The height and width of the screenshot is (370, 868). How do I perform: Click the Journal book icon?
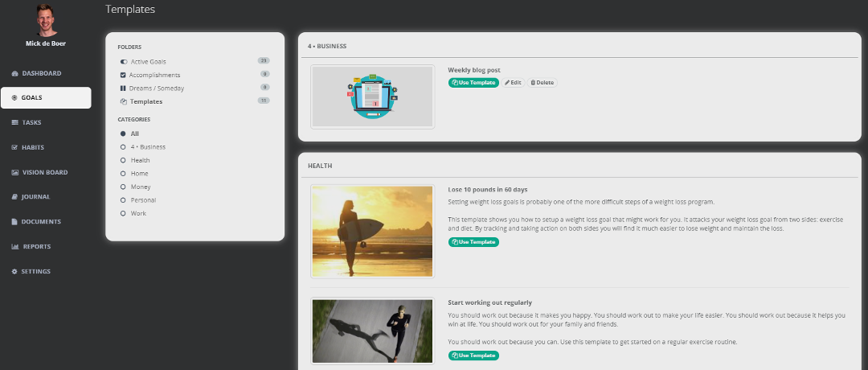click(x=14, y=197)
